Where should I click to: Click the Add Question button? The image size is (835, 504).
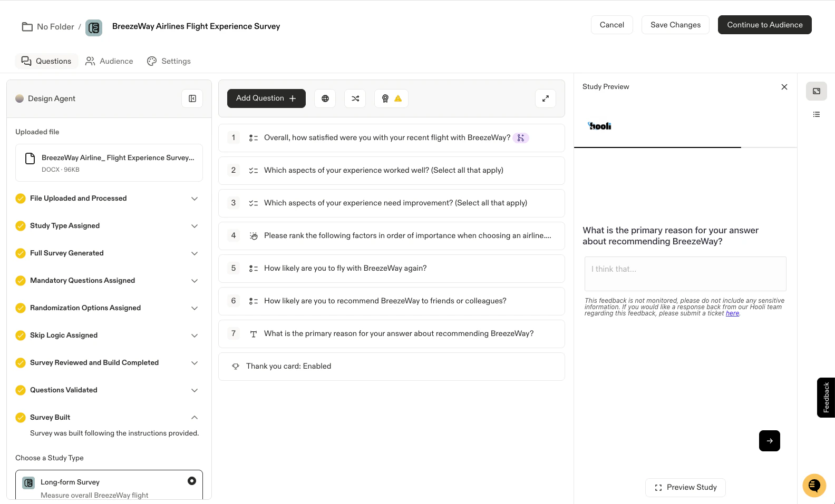266,98
